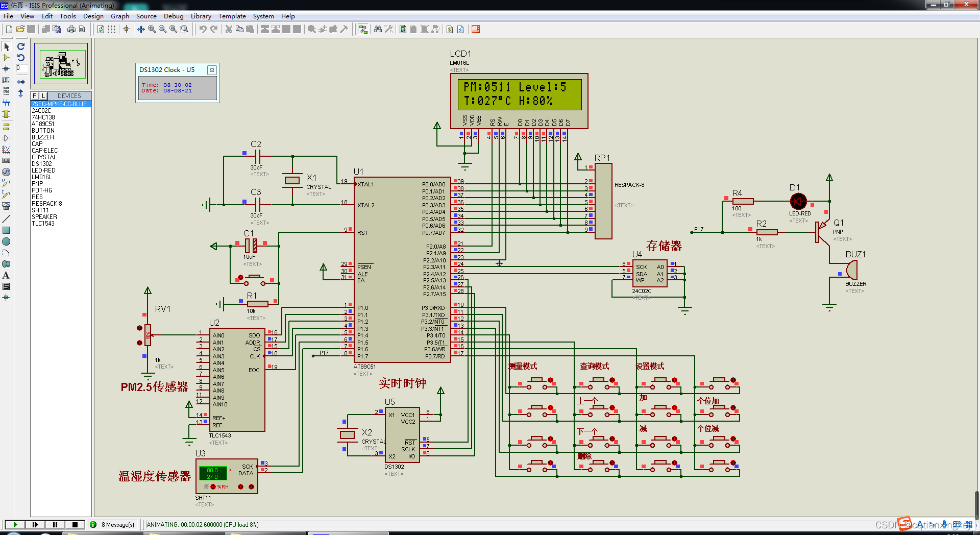
Task: Open the File menu
Action: 9,16
